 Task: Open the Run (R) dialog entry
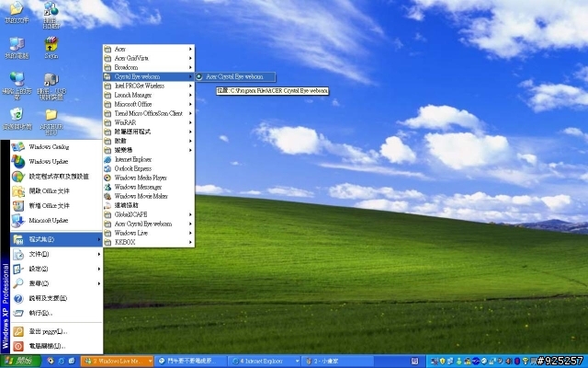pyautogui.click(x=56, y=313)
